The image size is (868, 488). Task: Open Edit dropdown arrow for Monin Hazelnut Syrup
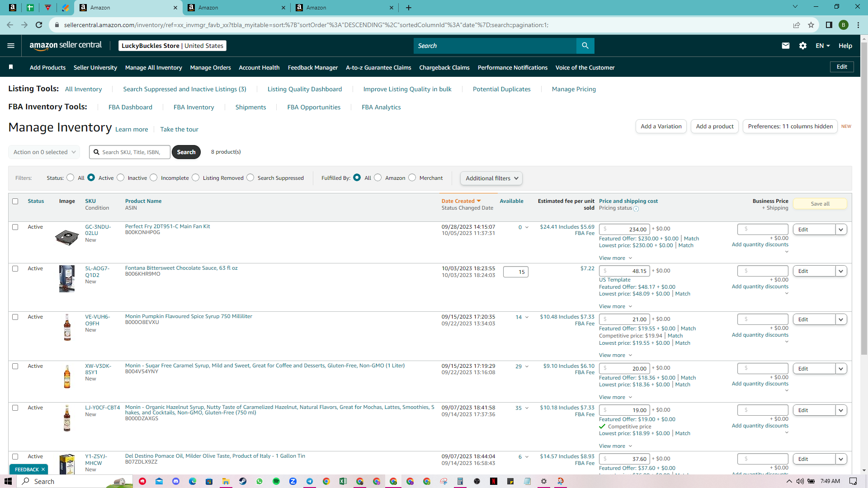[x=841, y=410]
